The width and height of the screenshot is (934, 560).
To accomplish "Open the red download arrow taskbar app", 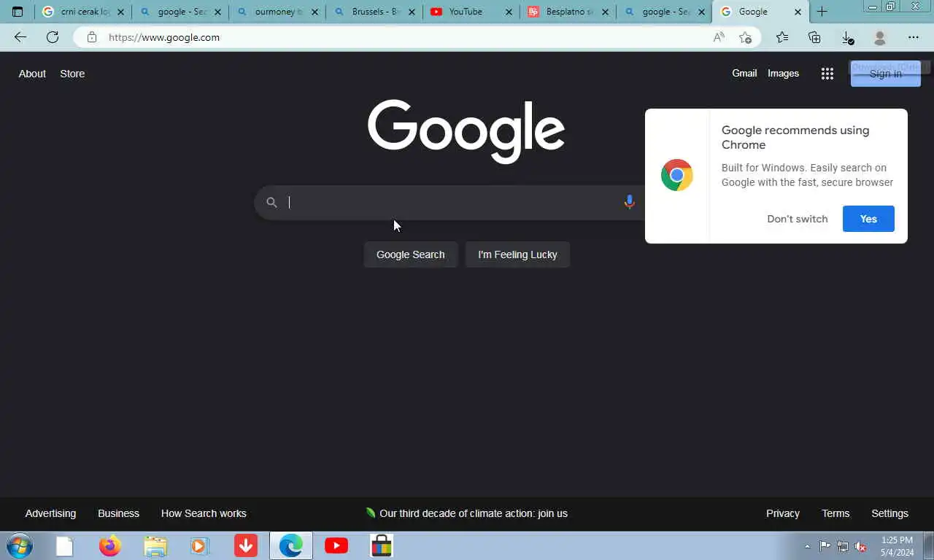I will pos(246,545).
